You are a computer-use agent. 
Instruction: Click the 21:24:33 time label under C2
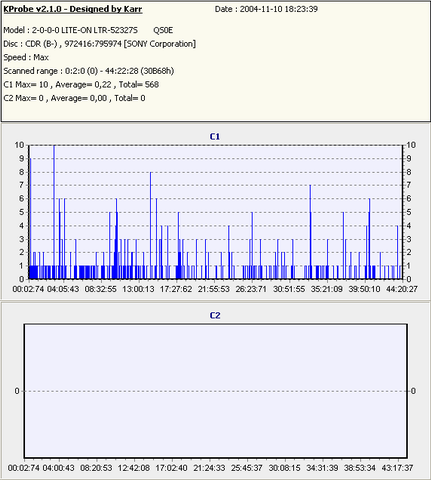(209, 468)
